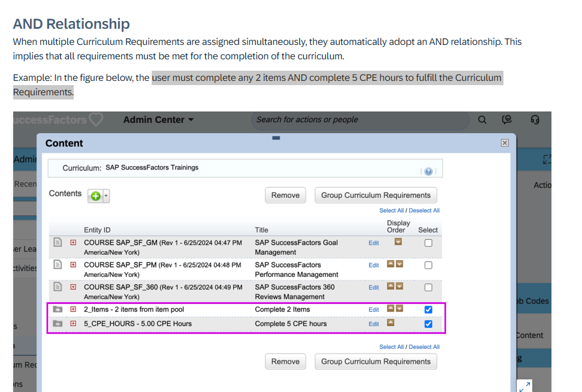Screen dimensions: 582x392
Task: Uncheck the Complete 2 Items checkbox
Action: (x=428, y=309)
